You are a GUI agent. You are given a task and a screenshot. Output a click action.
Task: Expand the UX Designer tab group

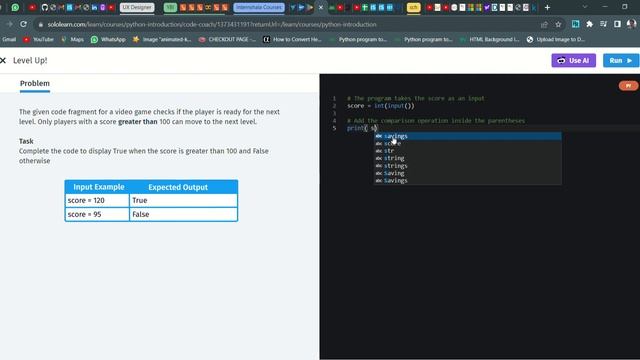click(x=137, y=7)
